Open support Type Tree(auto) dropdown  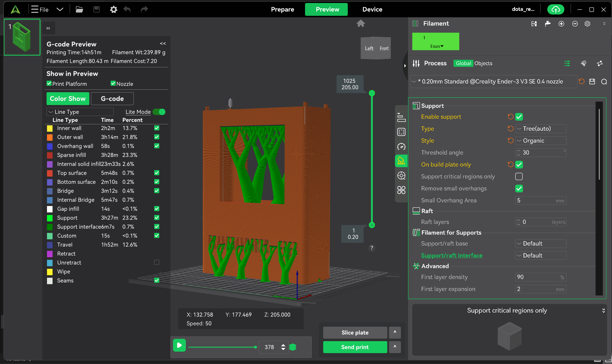tap(541, 129)
